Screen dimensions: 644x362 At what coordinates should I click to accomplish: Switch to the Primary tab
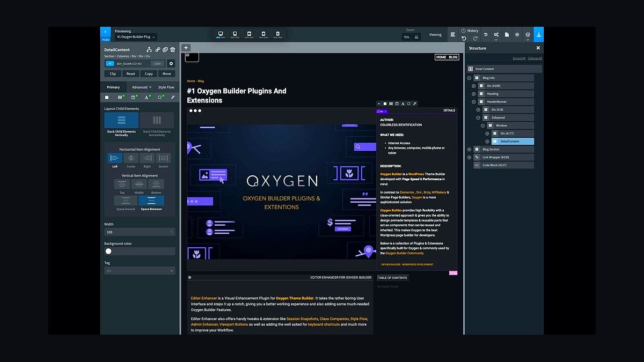point(113,87)
